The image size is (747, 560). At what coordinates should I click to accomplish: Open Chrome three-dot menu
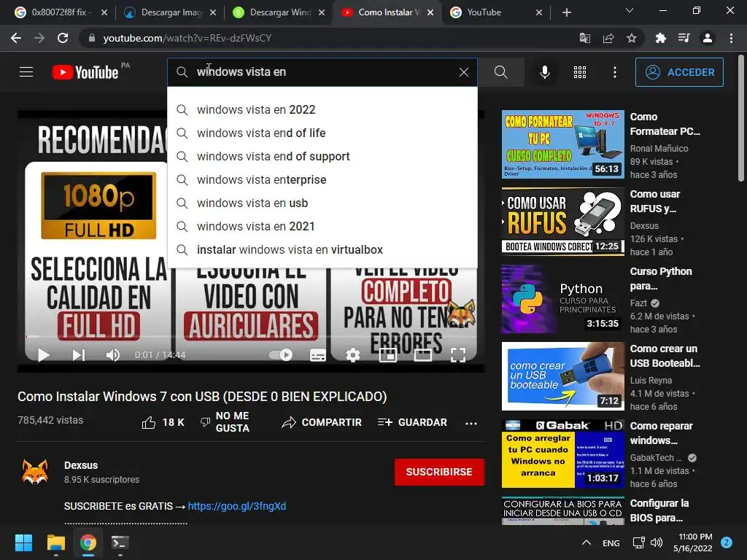click(731, 38)
